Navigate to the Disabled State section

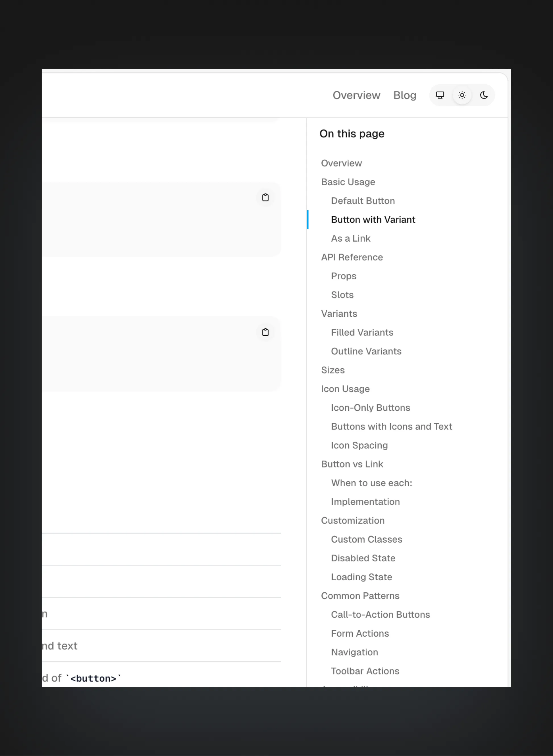point(363,558)
